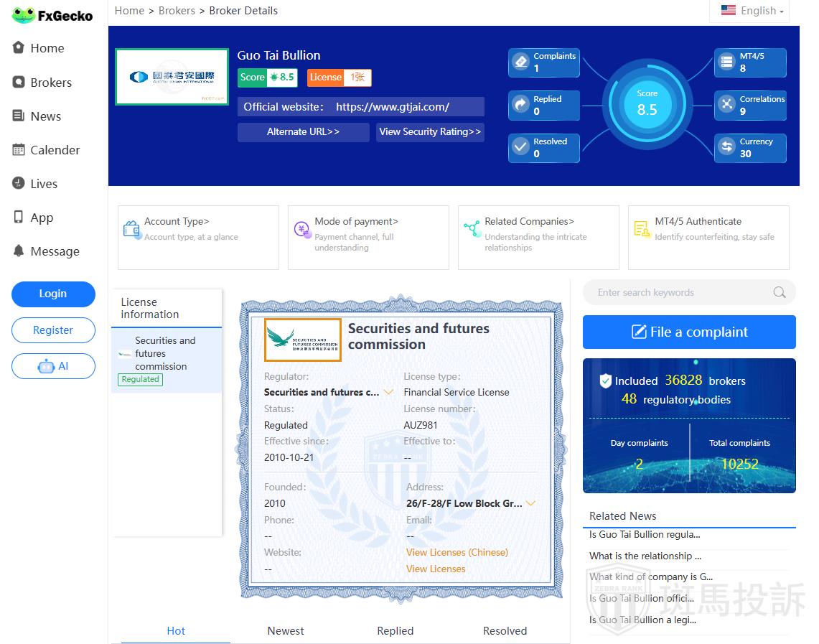Viewport: 819px width, 644px height.
Task: Click the View Licenses (Chinese) link
Action: pyautogui.click(x=457, y=552)
